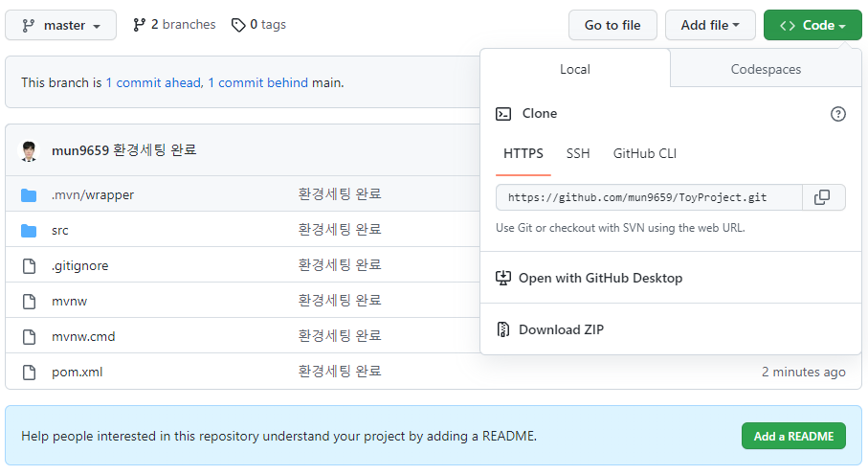Click the .mvn/wrapper folder icon
The height and width of the screenshot is (475, 868).
click(x=29, y=195)
